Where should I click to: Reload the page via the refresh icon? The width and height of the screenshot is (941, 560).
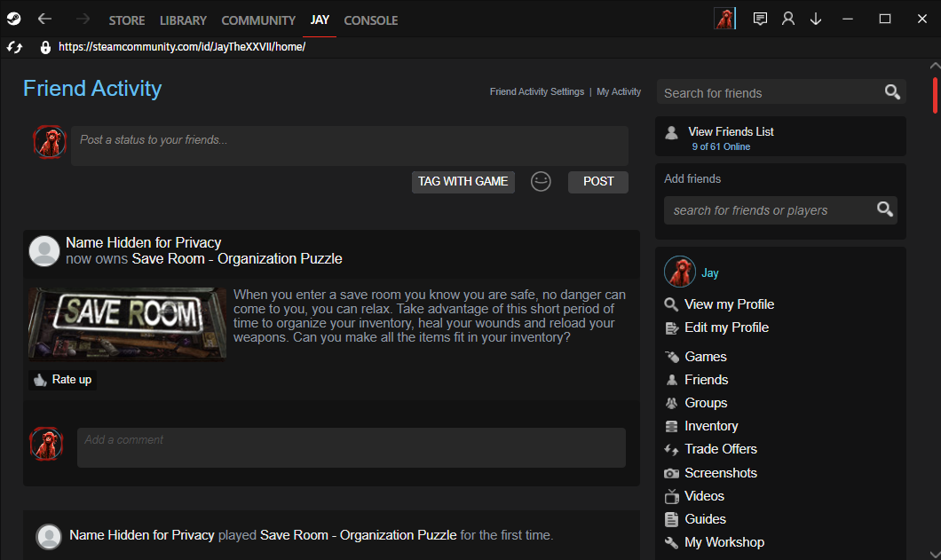14,47
